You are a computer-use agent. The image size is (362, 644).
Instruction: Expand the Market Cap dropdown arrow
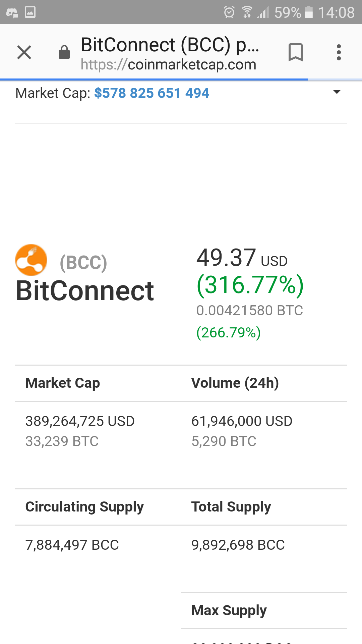click(x=337, y=92)
